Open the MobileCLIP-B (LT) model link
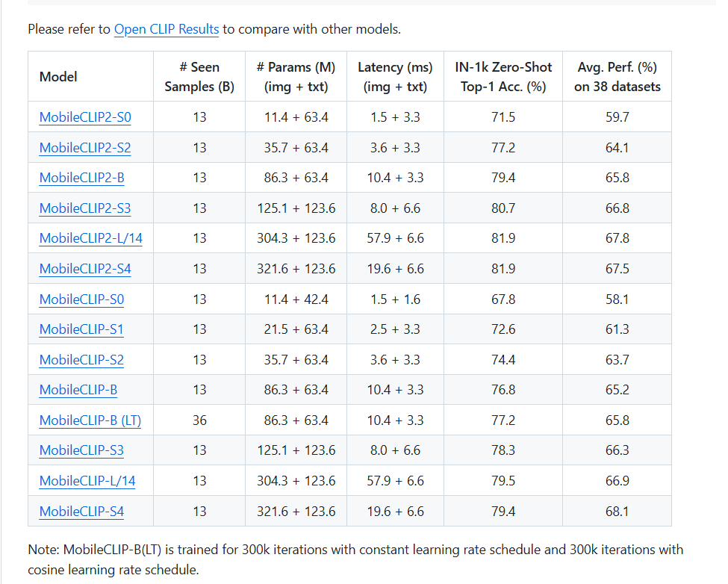Image resolution: width=728 pixels, height=584 pixels. (x=90, y=420)
